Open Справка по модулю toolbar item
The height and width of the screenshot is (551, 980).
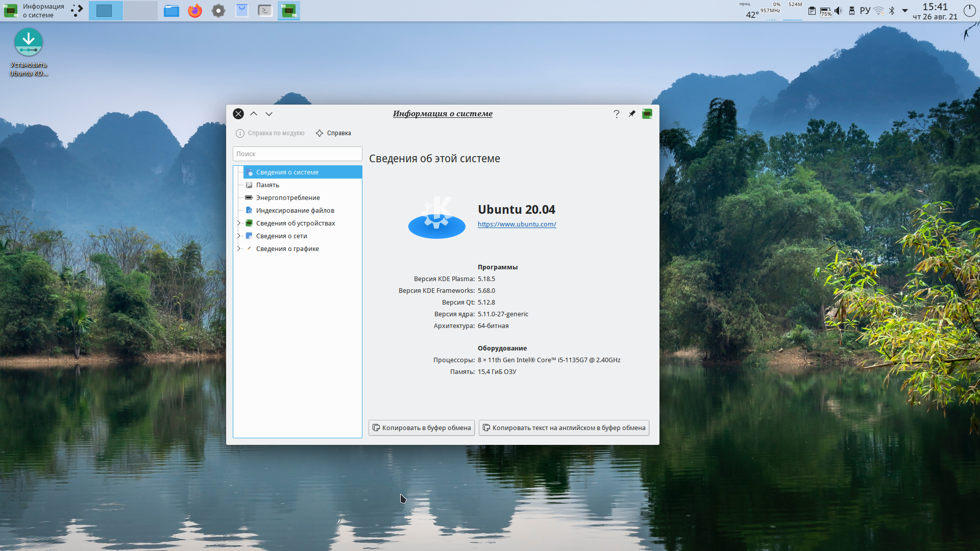270,133
